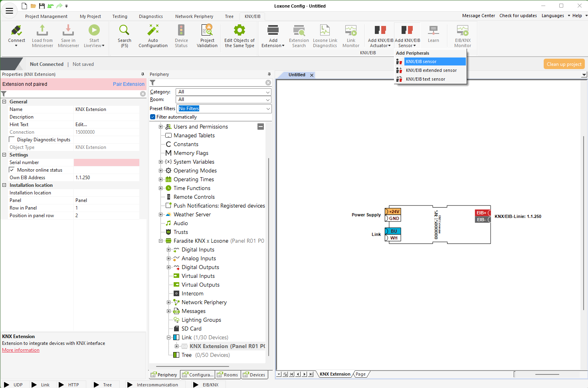
Task: Click the new document icon in title bar
Action: tap(24, 6)
